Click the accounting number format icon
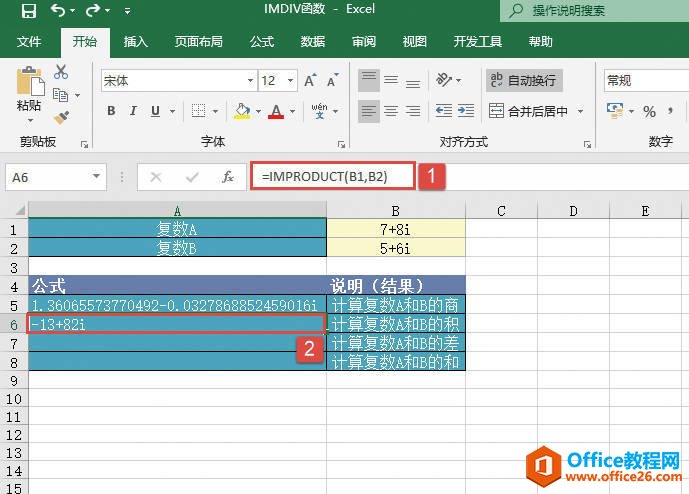This screenshot has height=494, width=689. tap(615, 111)
